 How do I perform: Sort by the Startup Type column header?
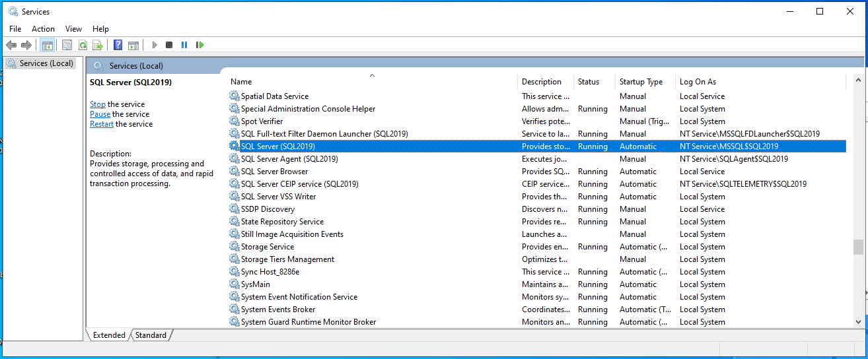pyautogui.click(x=641, y=82)
